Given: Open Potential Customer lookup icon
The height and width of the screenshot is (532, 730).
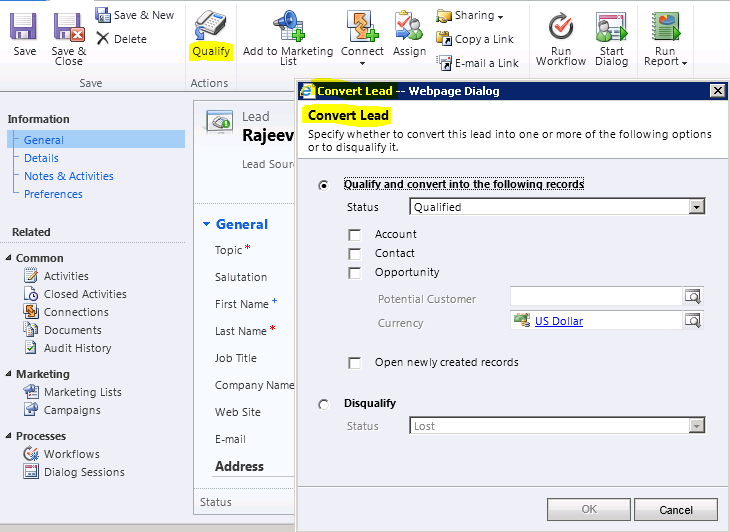Looking at the screenshot, I should pos(693,297).
